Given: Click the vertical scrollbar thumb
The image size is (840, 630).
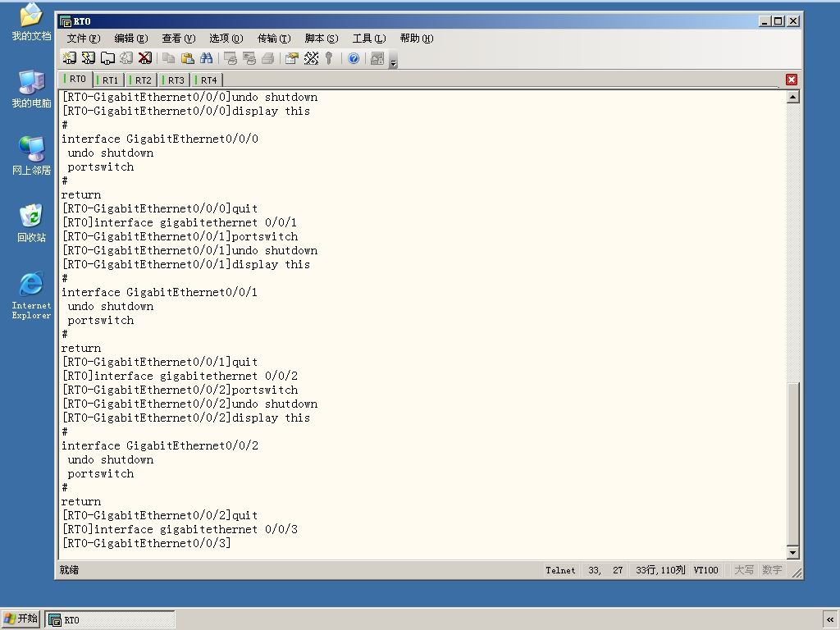Looking at the screenshot, I should click(x=793, y=463).
